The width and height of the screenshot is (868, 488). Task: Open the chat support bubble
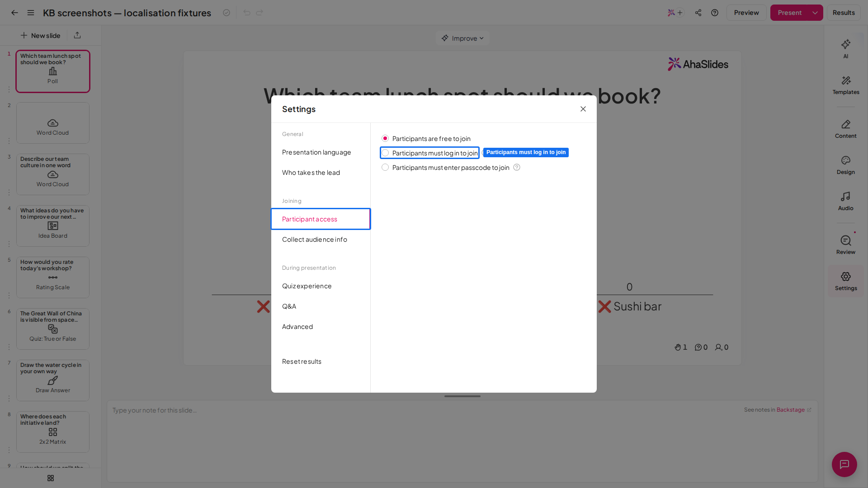844,465
